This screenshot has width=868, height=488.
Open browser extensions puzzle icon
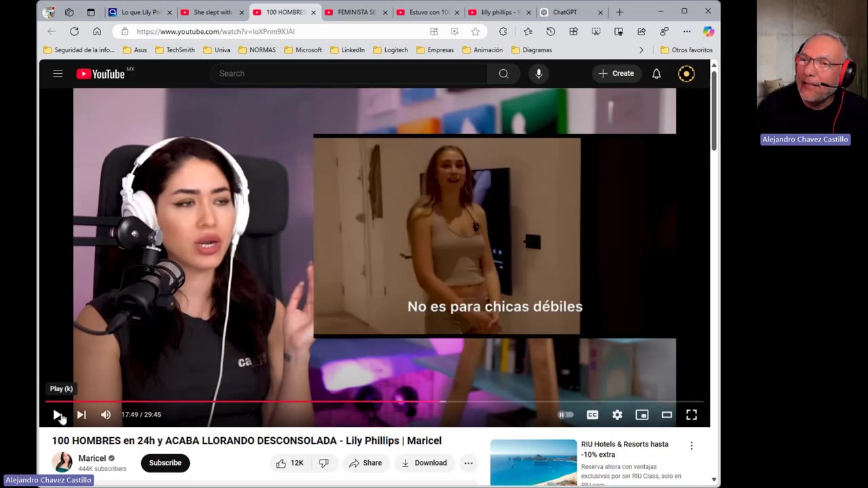(x=503, y=31)
